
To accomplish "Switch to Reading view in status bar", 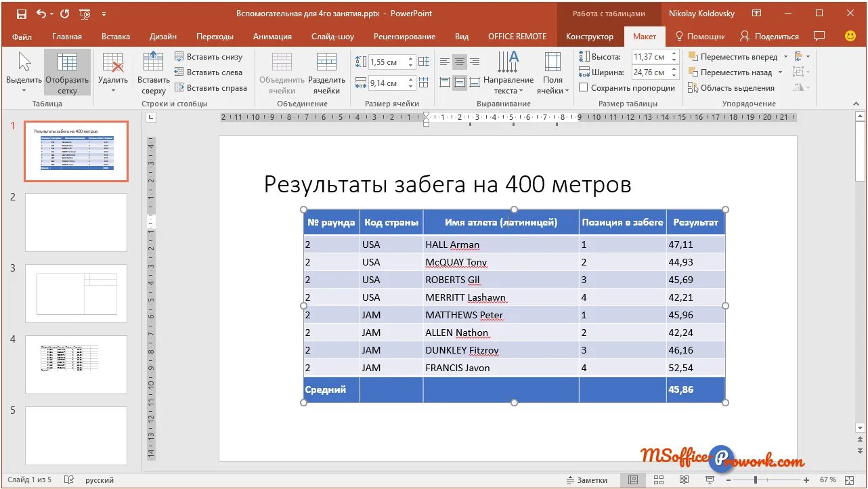I will [685, 480].
